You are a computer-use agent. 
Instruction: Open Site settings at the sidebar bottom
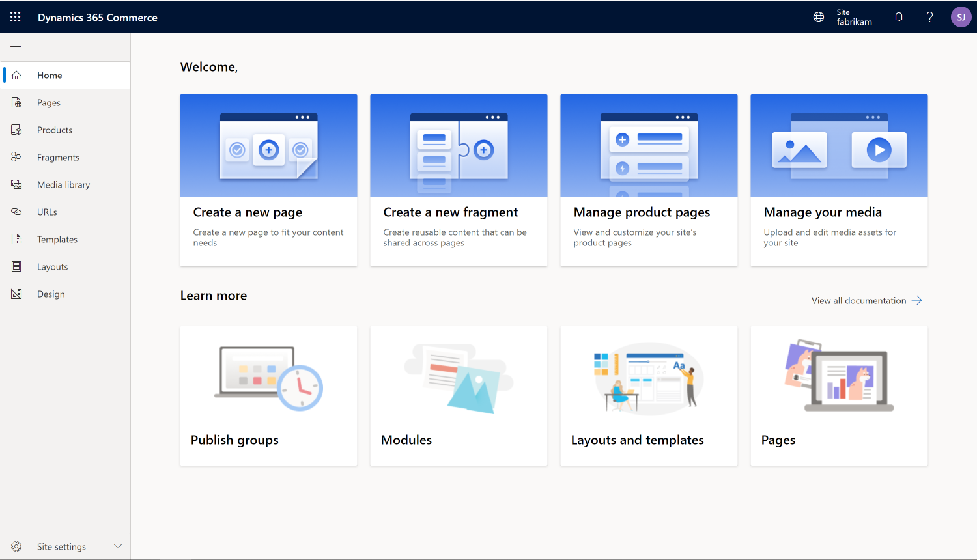tap(62, 546)
